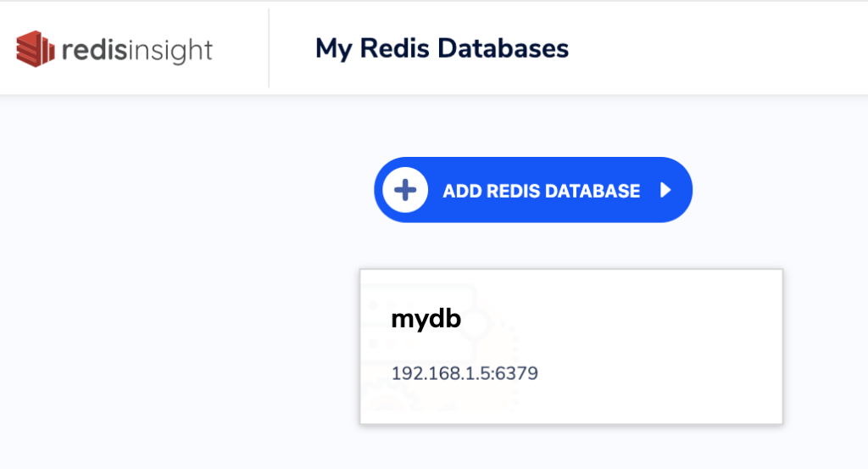Click the white arrow on Add button
Screen dimensions: 868x469
tap(665, 191)
